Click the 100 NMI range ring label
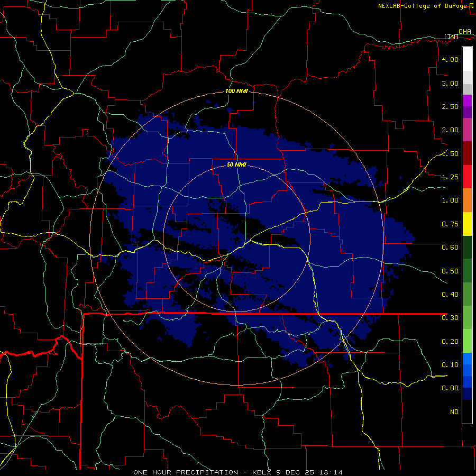This screenshot has width=476, height=476. click(236, 91)
